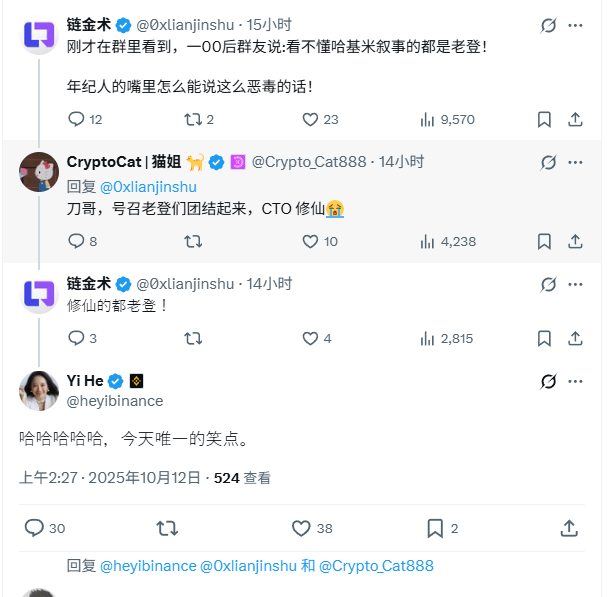Reply to the first 链金术 post
The width and height of the screenshot is (613, 597).
pos(76,119)
